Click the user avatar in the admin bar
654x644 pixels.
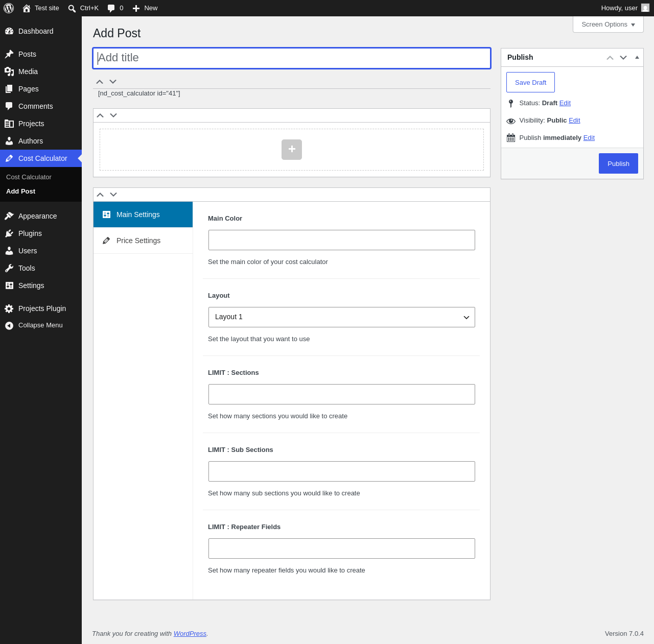(645, 8)
